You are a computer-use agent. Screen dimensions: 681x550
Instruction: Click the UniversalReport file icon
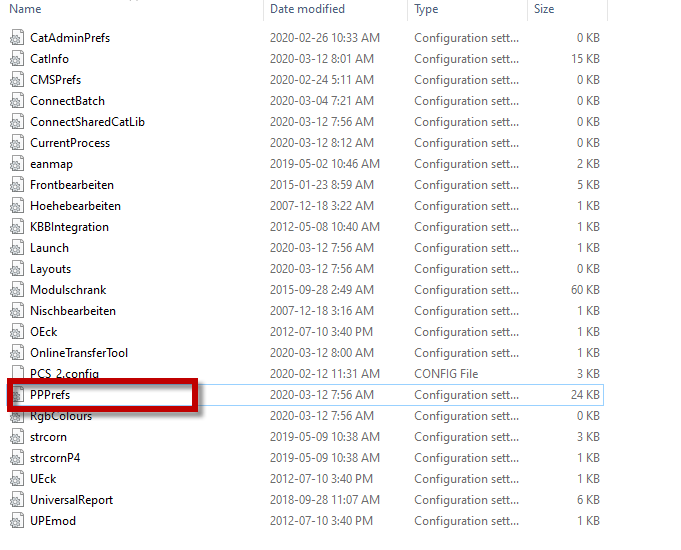(x=17, y=500)
